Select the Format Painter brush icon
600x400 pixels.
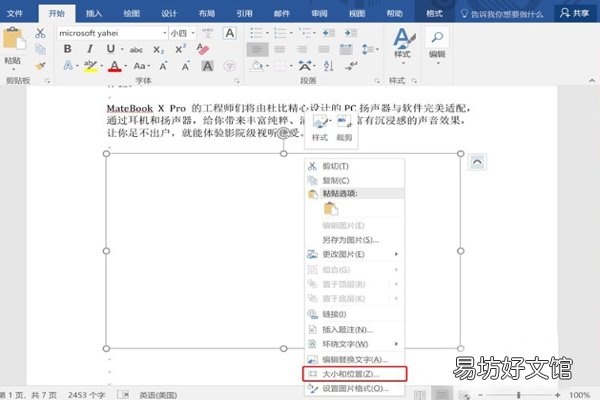40,66
